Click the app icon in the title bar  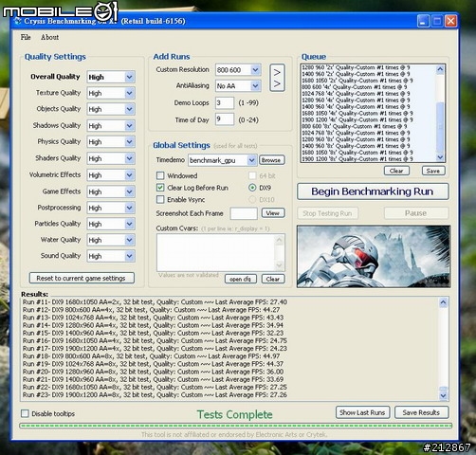click(18, 21)
